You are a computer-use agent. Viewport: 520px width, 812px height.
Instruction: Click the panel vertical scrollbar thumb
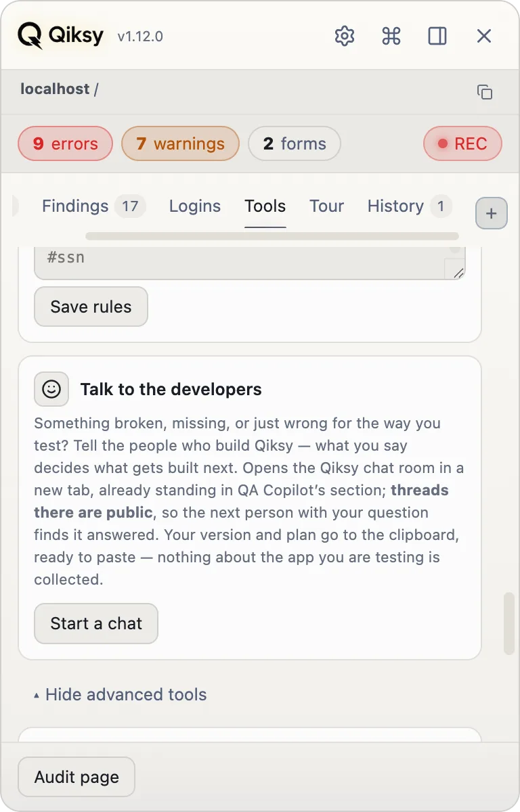[509, 623]
